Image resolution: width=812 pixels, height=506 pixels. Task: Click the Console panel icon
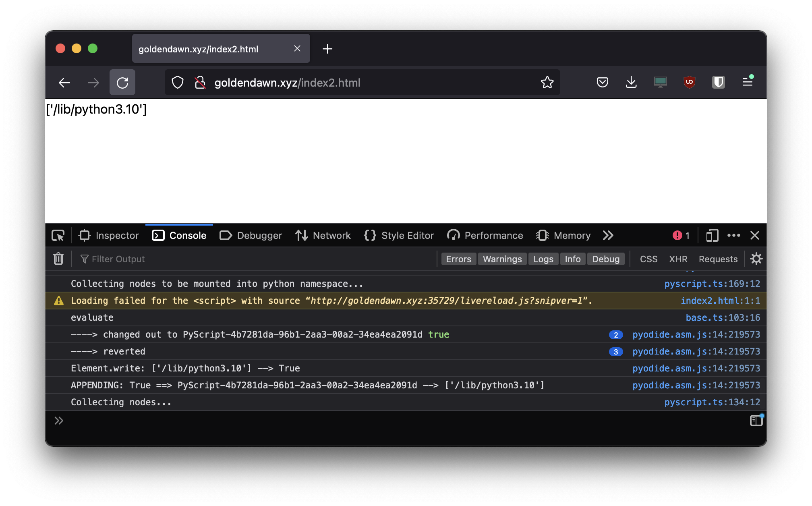(157, 236)
